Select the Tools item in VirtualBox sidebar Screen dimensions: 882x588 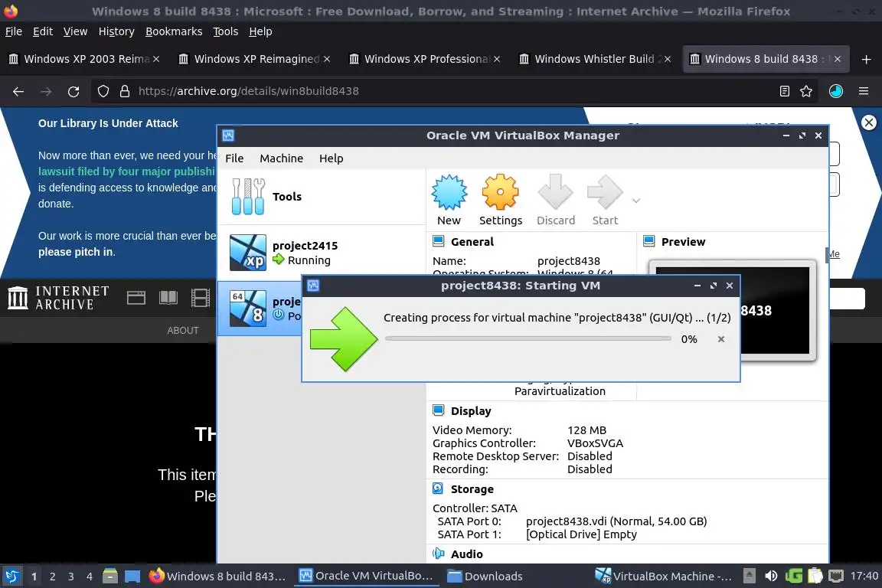point(322,197)
